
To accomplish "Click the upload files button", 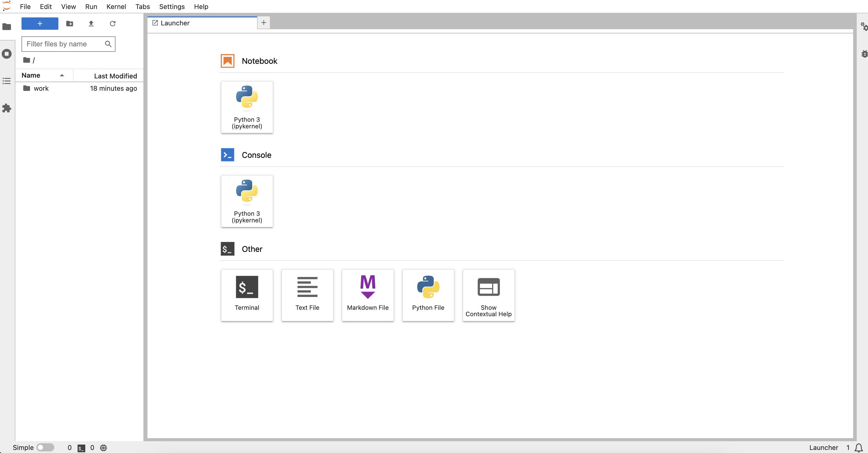I will (91, 24).
